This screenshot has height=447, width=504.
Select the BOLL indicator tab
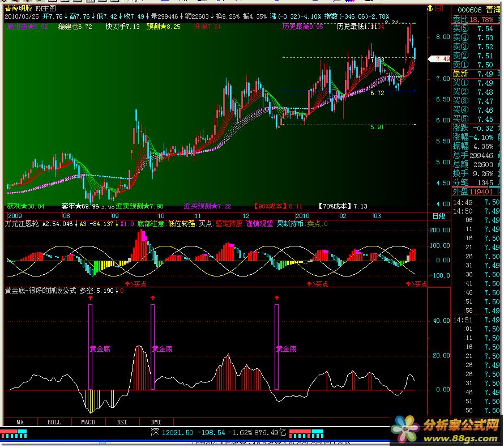[54, 422]
